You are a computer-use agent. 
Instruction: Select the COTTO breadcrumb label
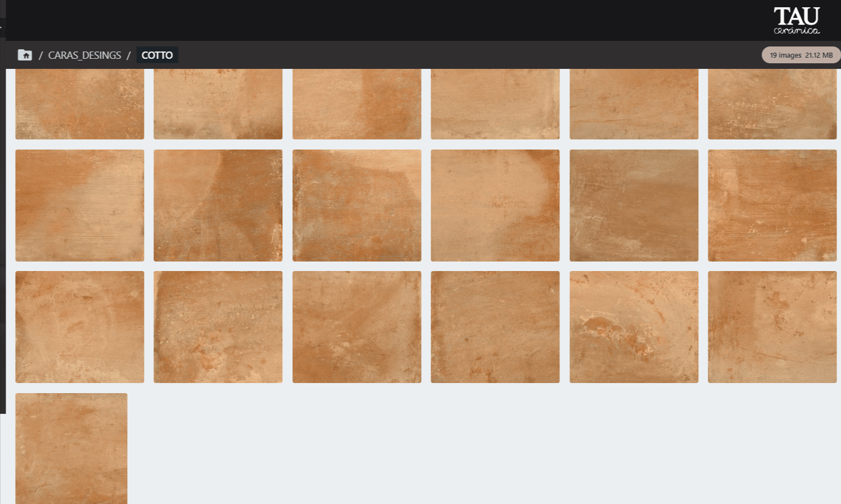pos(157,54)
